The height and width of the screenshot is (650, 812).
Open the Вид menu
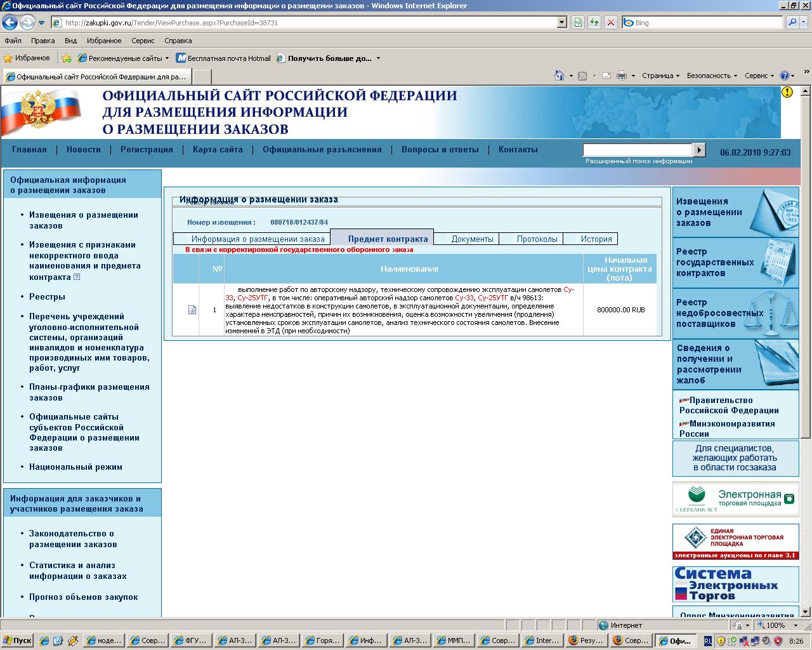coord(70,41)
